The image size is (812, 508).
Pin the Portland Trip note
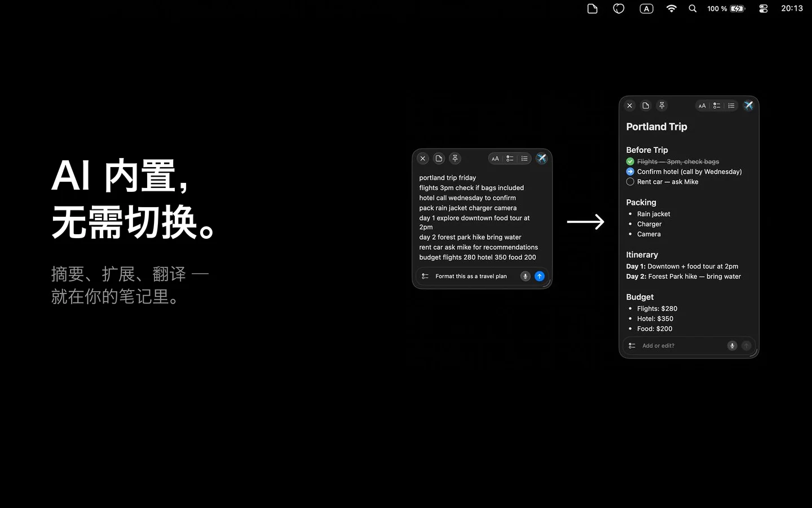click(662, 106)
